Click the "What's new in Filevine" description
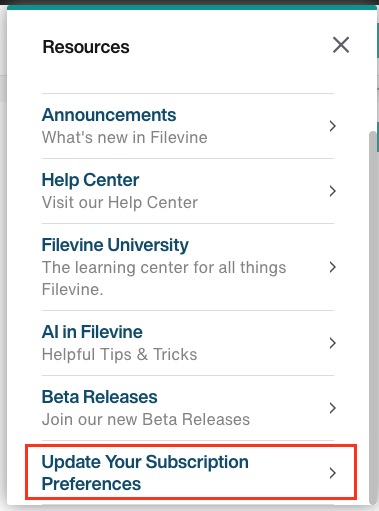Viewport: 379px width, 511px height. click(125, 137)
